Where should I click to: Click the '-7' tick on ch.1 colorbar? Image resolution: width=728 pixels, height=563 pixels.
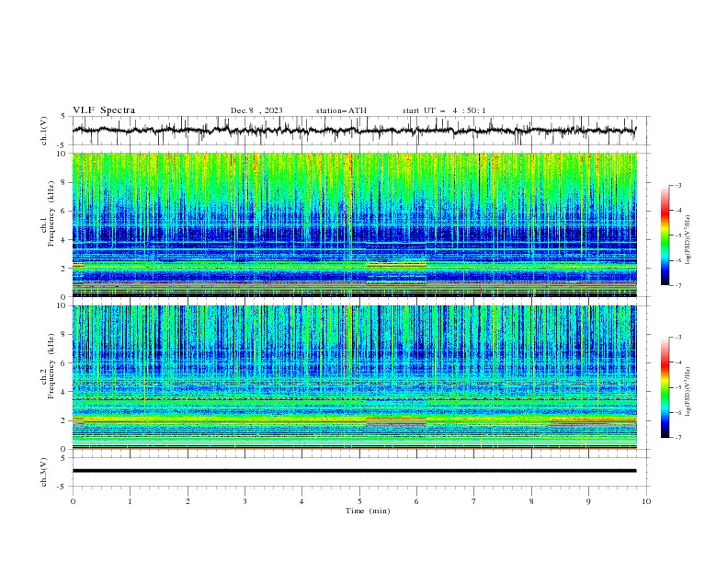(x=677, y=285)
